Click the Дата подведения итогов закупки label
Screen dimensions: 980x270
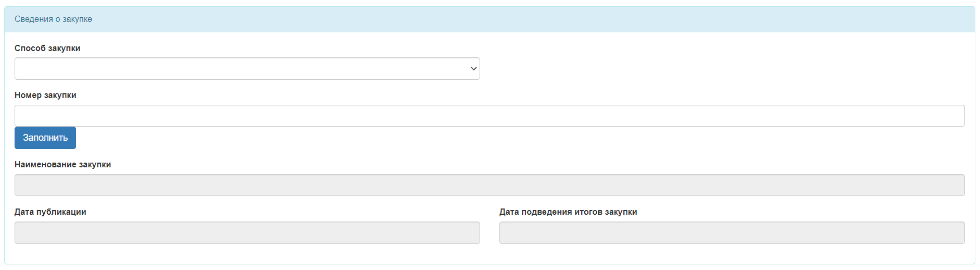tap(568, 212)
